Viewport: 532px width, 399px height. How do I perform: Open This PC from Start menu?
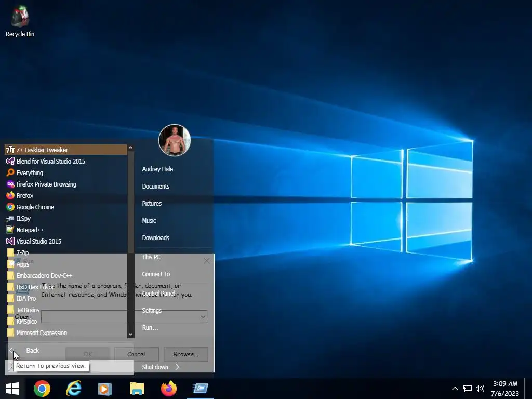[x=151, y=257]
